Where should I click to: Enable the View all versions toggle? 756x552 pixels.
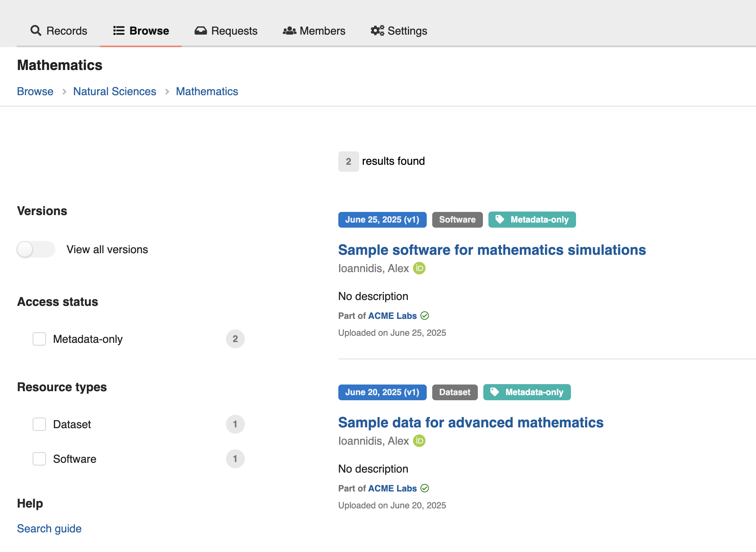pos(36,249)
